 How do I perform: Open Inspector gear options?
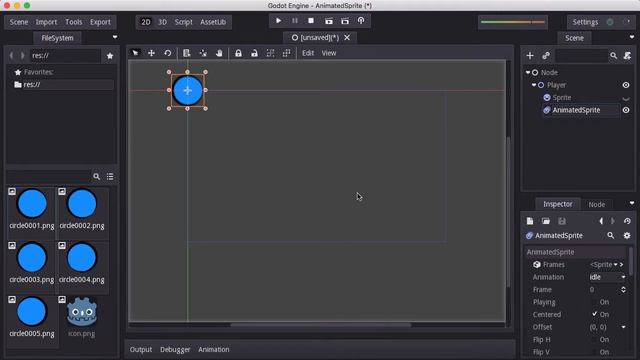(x=627, y=236)
